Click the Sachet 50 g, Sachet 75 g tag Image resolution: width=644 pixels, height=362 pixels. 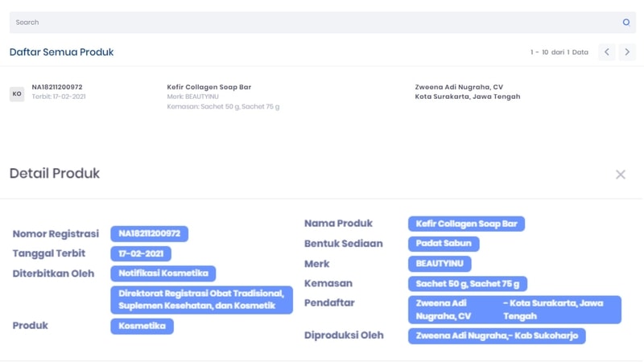(467, 284)
